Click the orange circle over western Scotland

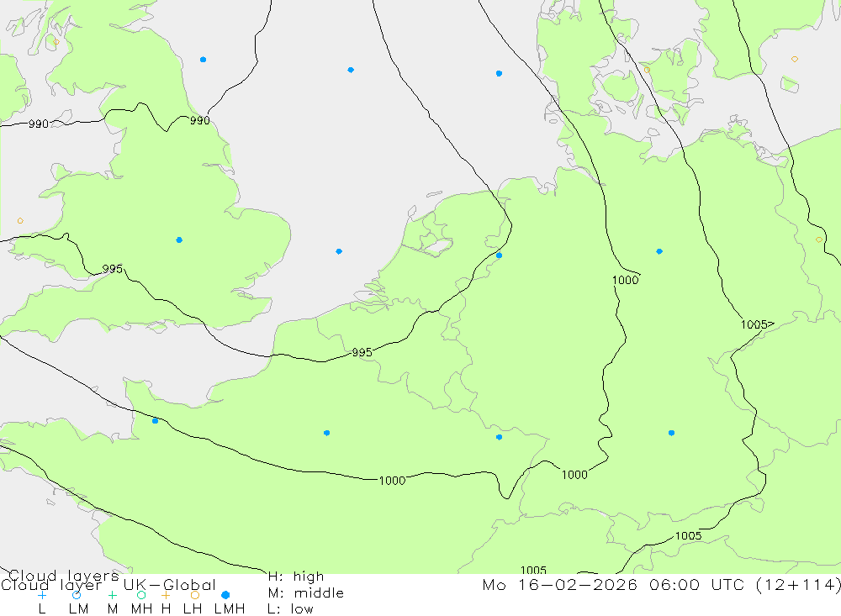(56, 42)
